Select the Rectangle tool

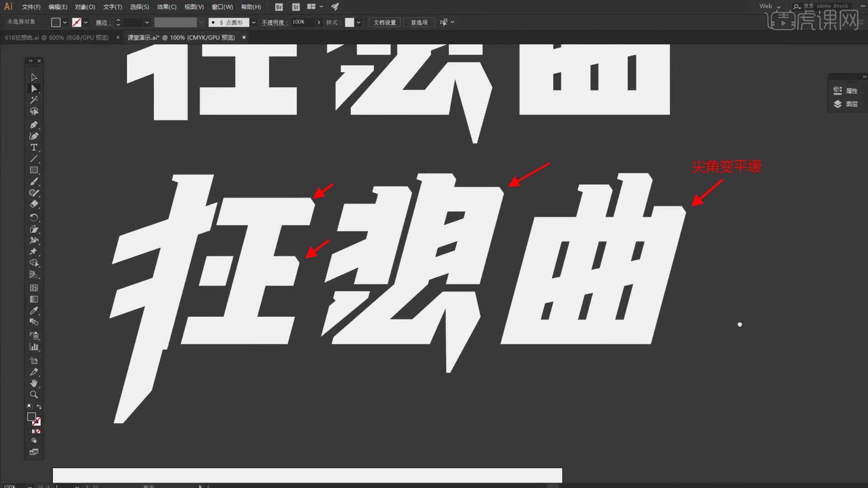pos(34,170)
